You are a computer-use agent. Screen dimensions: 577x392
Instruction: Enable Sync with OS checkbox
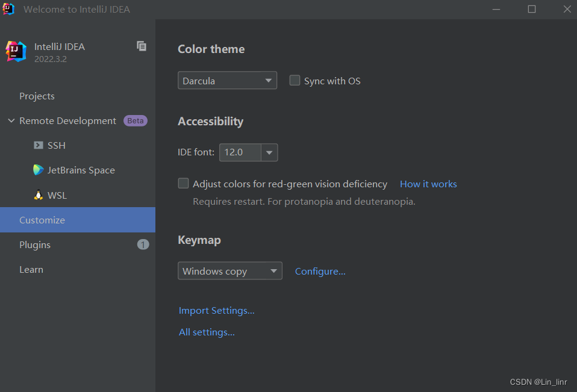[295, 81]
